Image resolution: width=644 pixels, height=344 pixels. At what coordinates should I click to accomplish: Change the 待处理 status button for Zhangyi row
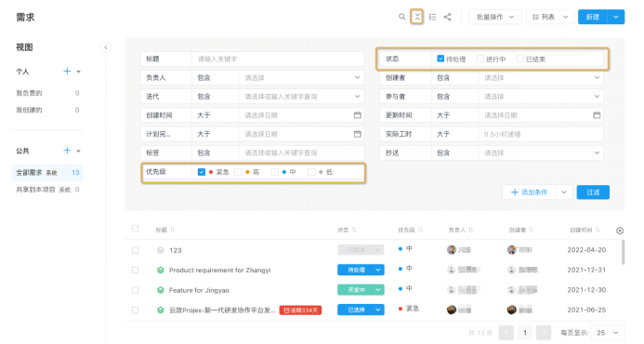(361, 270)
